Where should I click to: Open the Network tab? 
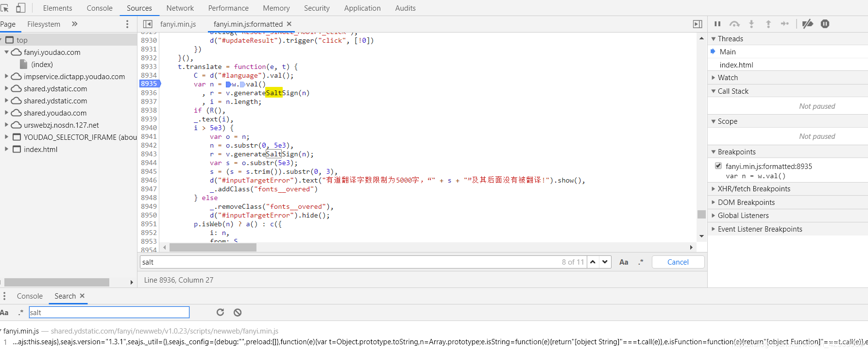(180, 8)
